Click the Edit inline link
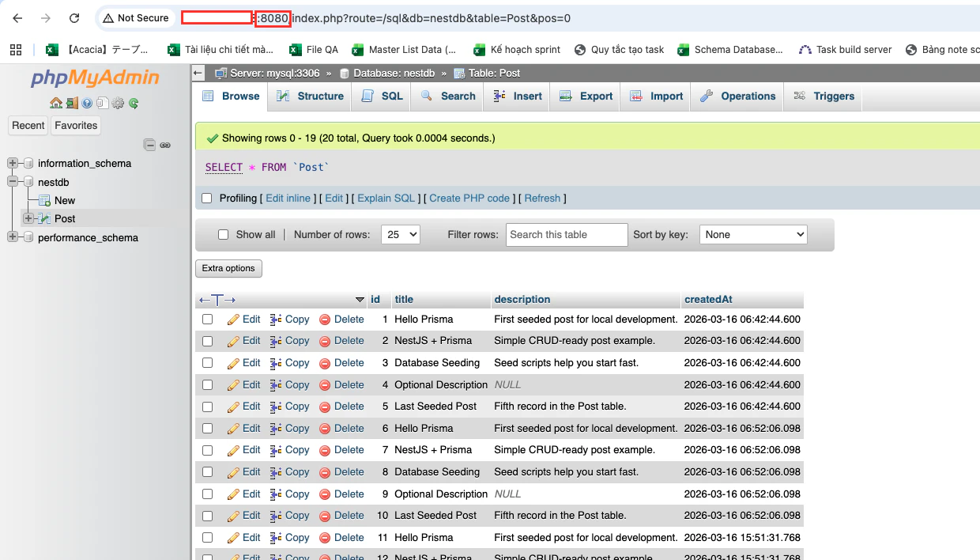The image size is (980, 560). click(x=288, y=199)
